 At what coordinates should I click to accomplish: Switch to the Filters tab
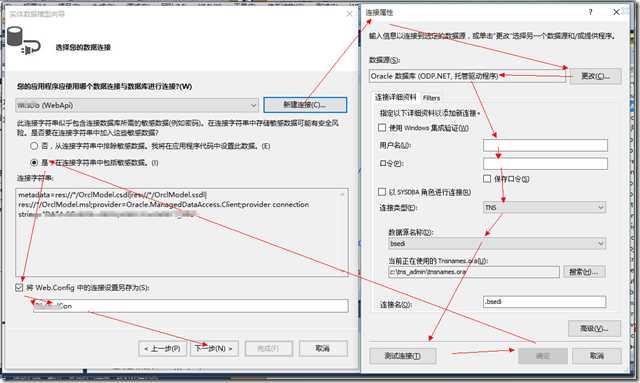coord(431,98)
